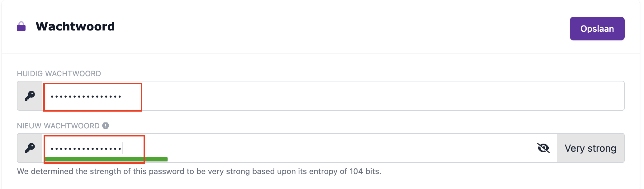The image size is (644, 189).
Task: Click the purple lock icon beside Wachtwoord
Action: [21, 27]
